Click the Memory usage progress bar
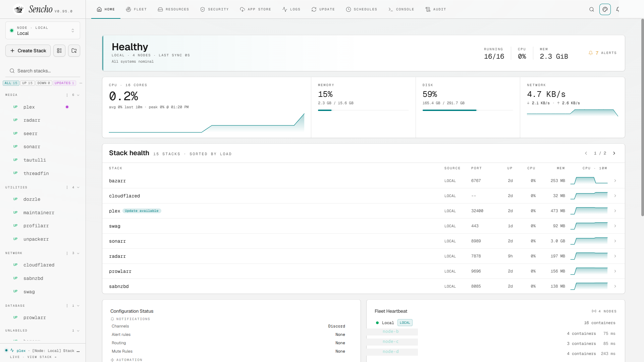Screen dimensions: 644x362 (x=363, y=110)
